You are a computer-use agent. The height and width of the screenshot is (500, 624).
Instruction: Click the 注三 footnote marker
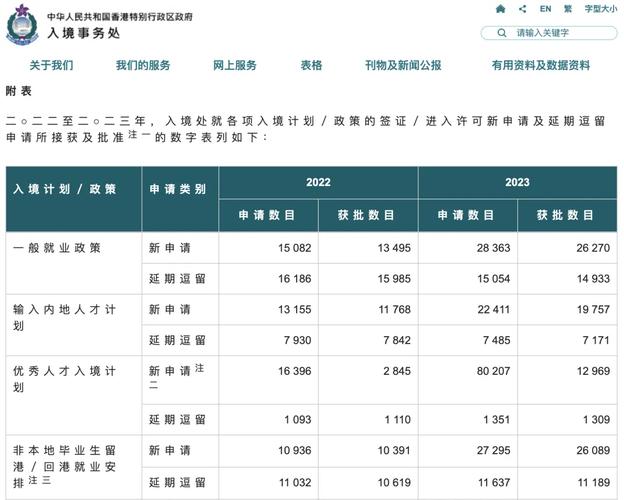coord(39,480)
